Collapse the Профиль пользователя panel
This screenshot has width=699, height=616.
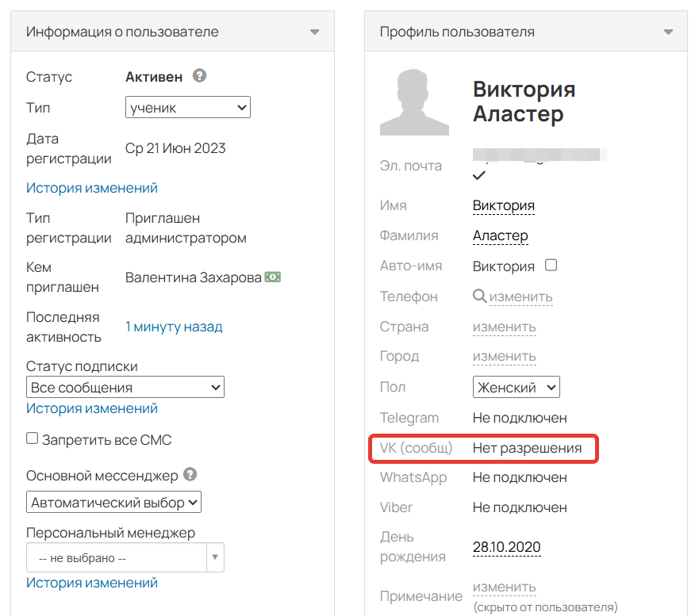point(668,33)
